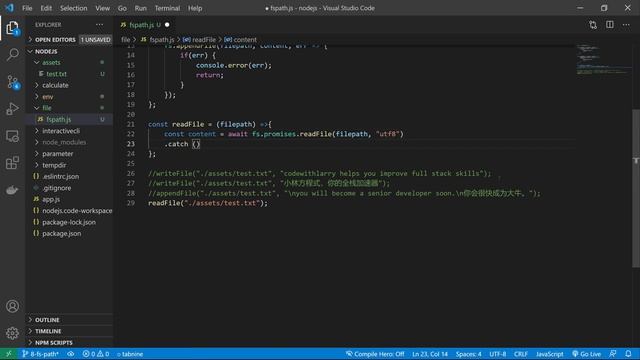This screenshot has height=360, width=640.
Task: Open nodejs.code-workspace file
Action: click(x=77, y=211)
